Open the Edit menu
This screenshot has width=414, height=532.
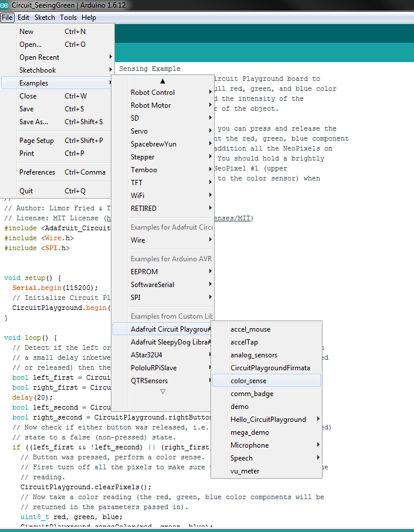[x=23, y=18]
